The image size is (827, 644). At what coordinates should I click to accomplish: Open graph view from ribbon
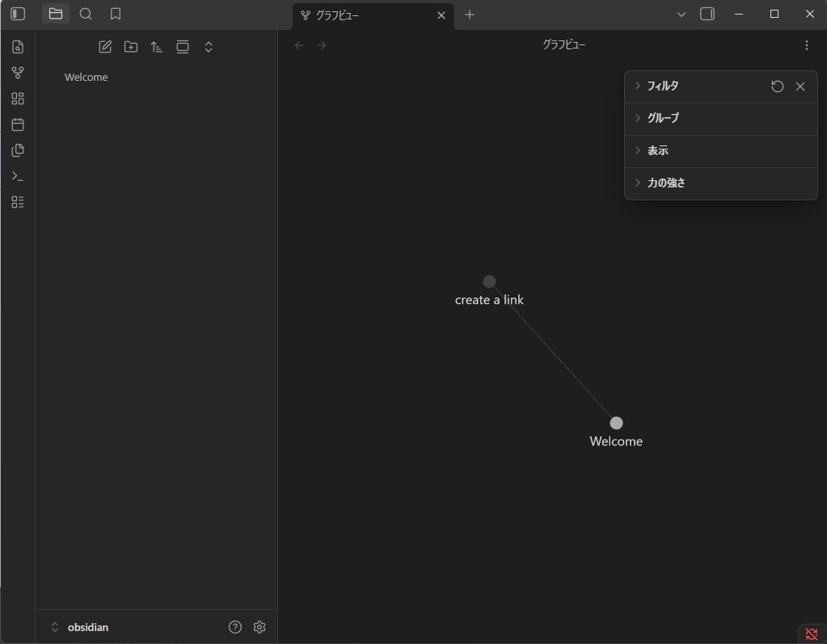tap(18, 73)
